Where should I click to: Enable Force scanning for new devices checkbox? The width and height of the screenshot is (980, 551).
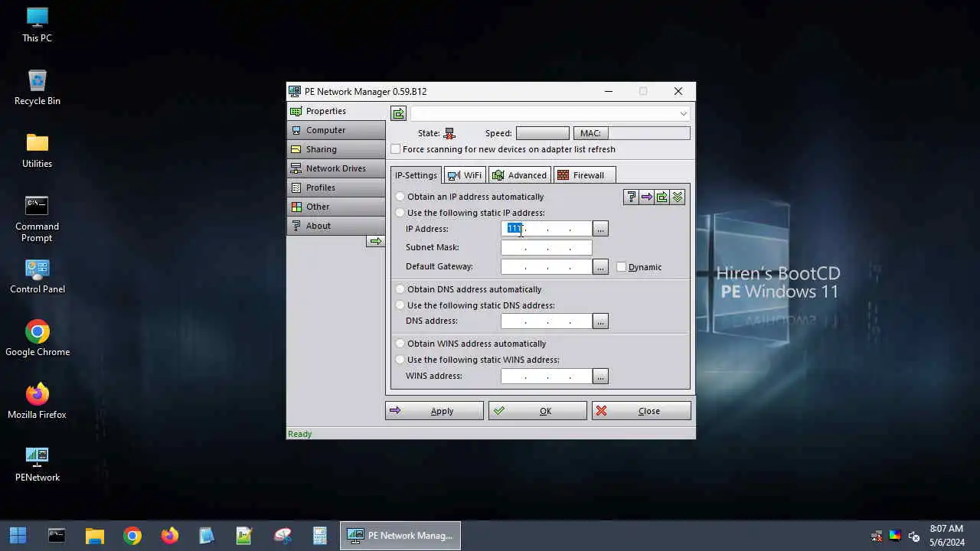pyautogui.click(x=396, y=149)
